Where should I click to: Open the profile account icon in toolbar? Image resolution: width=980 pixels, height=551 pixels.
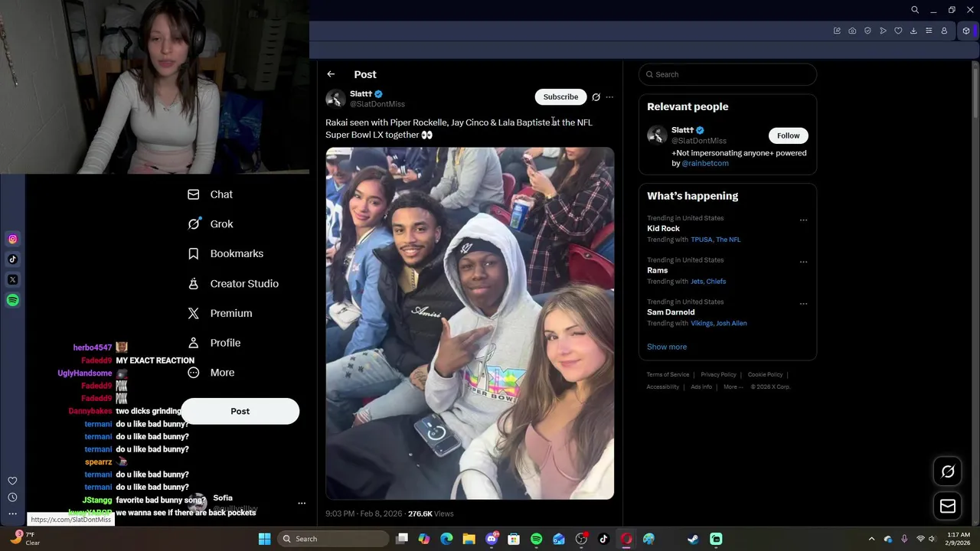click(x=944, y=31)
